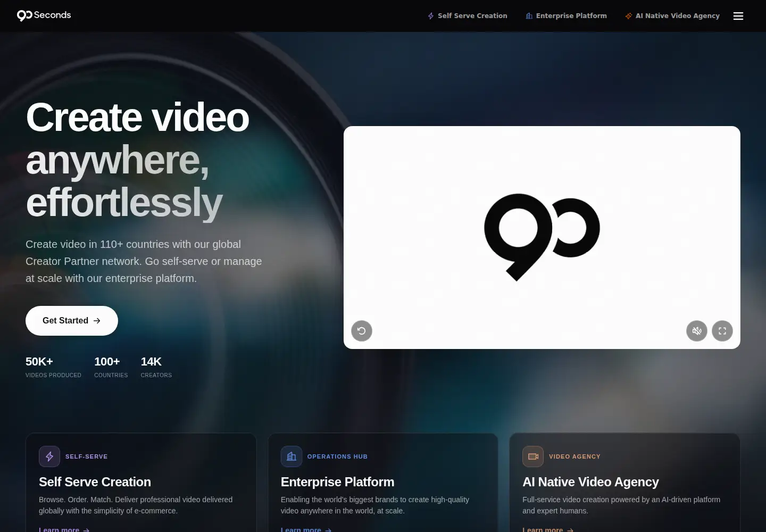This screenshot has height=532, width=766.
Task: Open Enterprise Platform in navigation
Action: [x=567, y=16]
